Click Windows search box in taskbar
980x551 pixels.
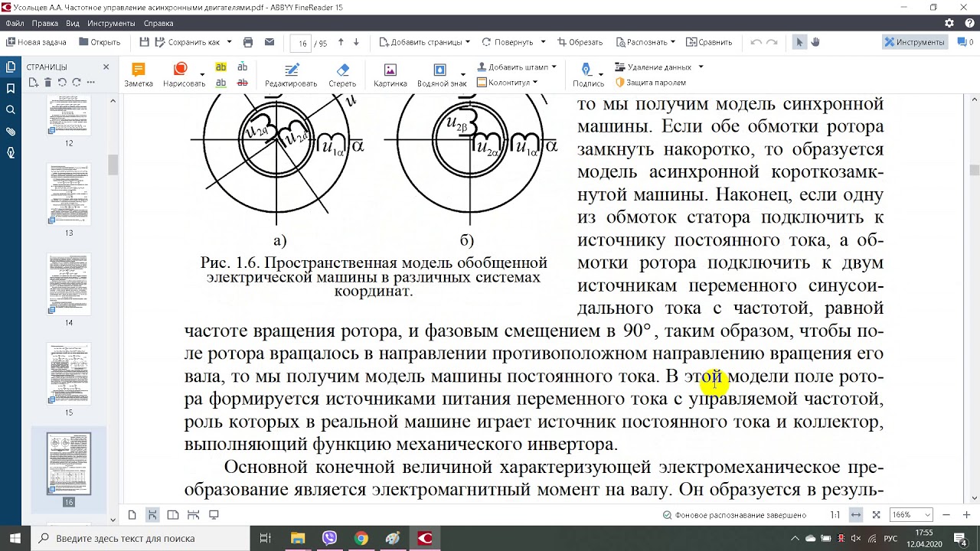pos(139,538)
